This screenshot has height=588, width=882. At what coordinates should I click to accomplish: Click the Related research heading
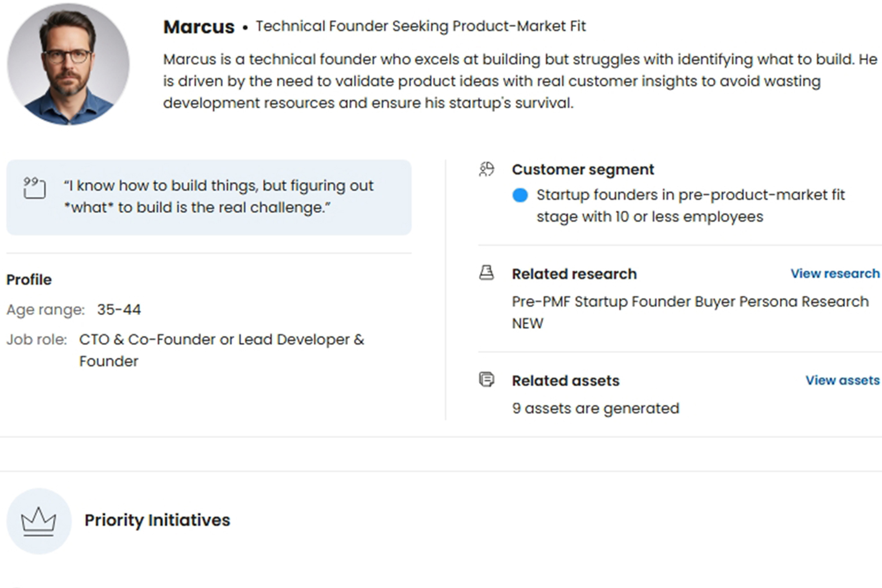point(574,274)
